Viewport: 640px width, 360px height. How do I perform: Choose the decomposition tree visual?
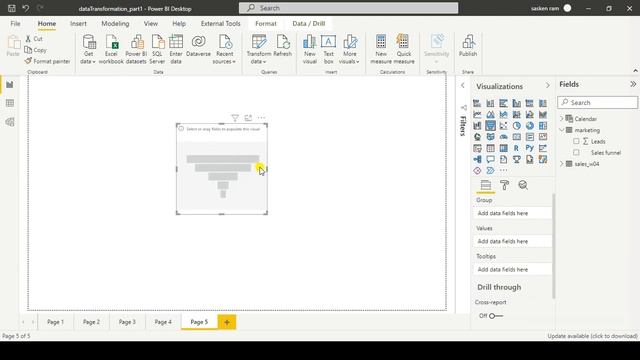477,160
